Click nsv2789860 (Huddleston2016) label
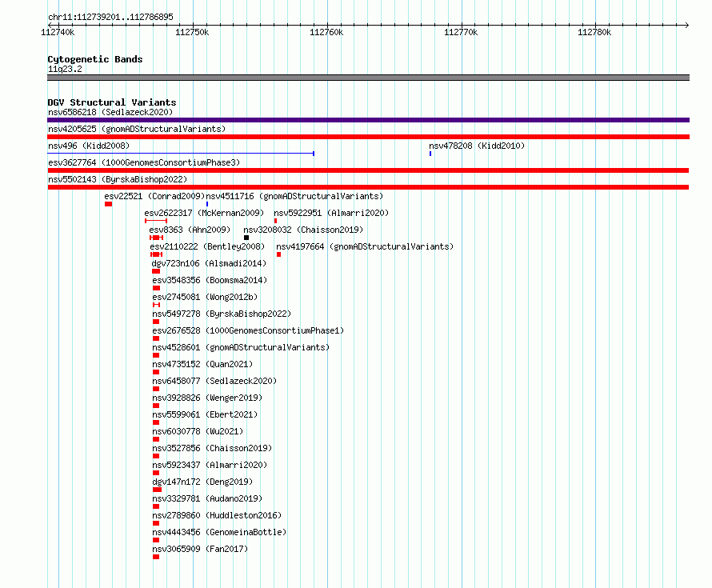The image size is (712, 588). coord(217,515)
